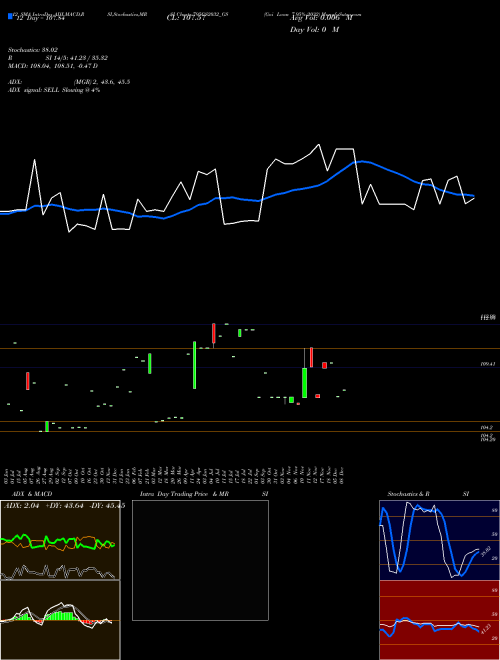The height and width of the screenshot is (660, 500).
Task: Click the red candlestick at the price chart top
Action: click(214, 333)
